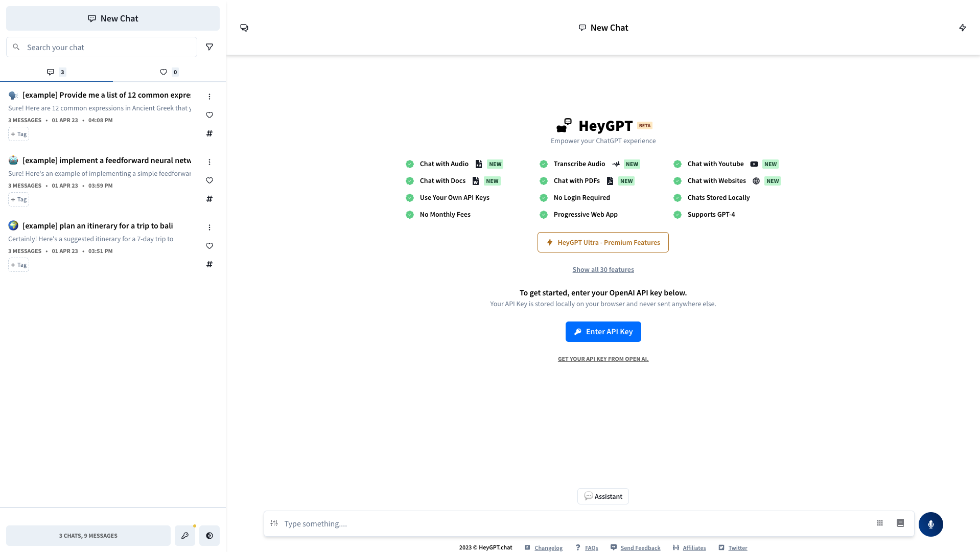Click the lightning bolt icon in top right
980x552 pixels.
[963, 28]
